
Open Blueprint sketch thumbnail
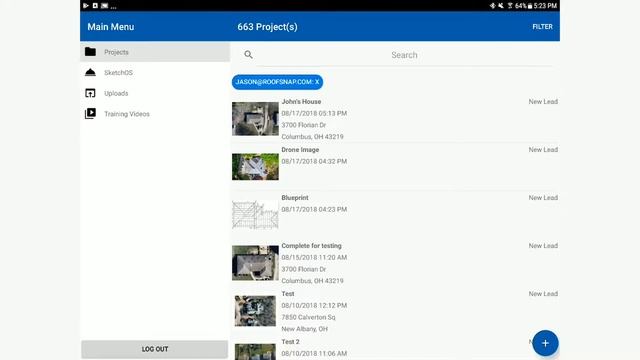(255, 215)
